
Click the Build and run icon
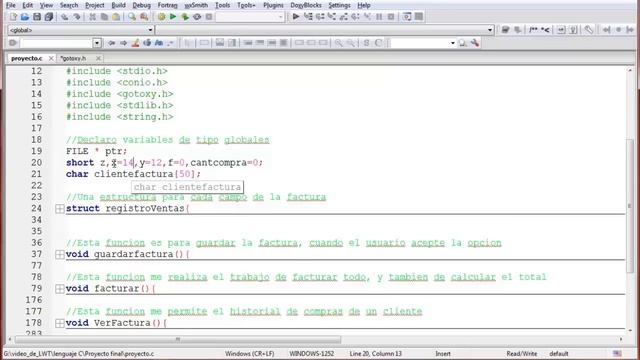pos(185,17)
